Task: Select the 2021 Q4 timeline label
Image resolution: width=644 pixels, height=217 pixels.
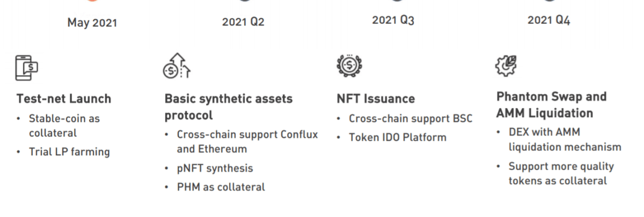Action: (548, 20)
